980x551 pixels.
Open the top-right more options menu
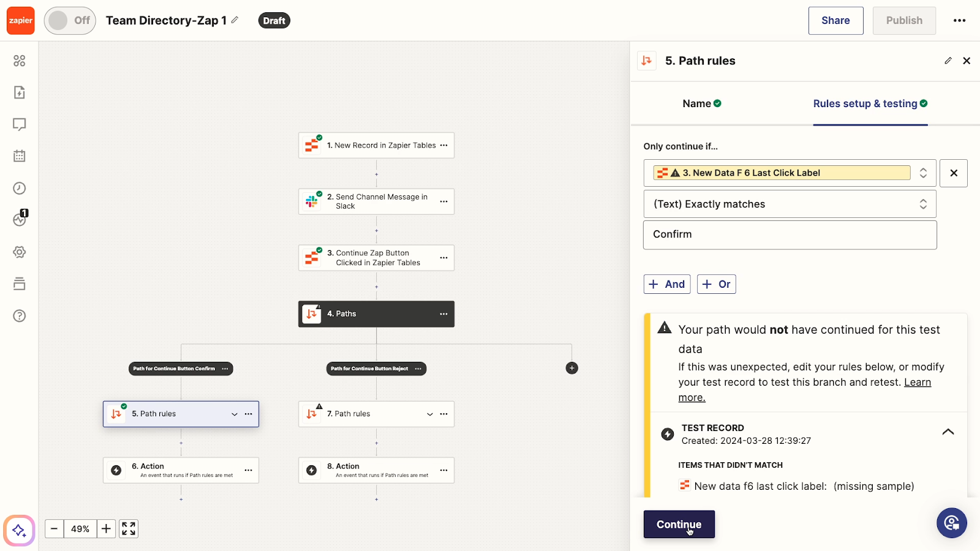959,20
